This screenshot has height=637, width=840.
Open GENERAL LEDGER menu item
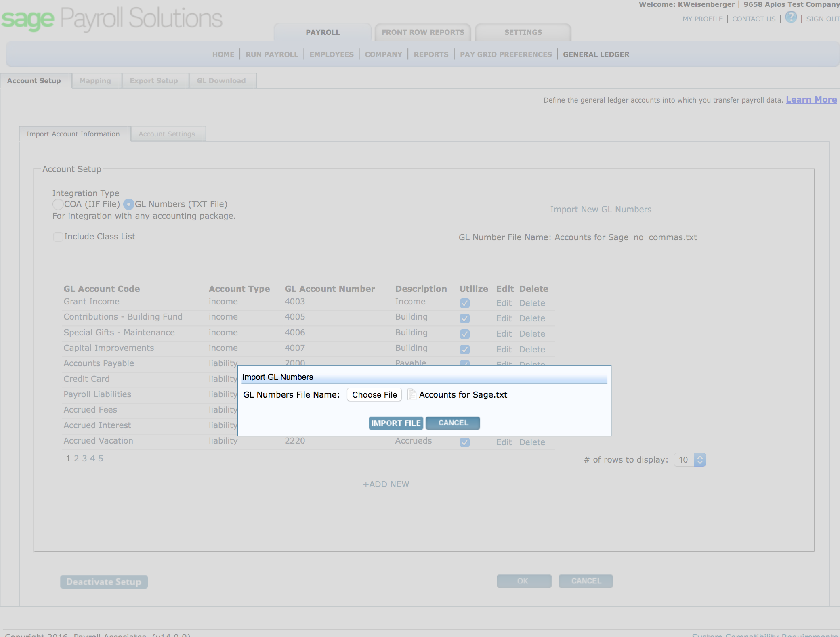click(x=596, y=54)
